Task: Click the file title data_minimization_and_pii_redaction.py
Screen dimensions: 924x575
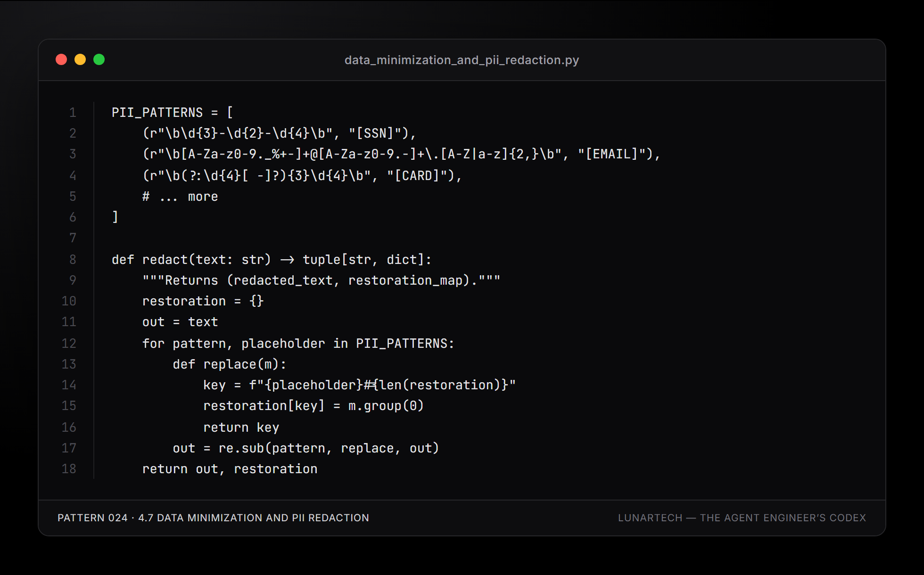Action: (462, 60)
